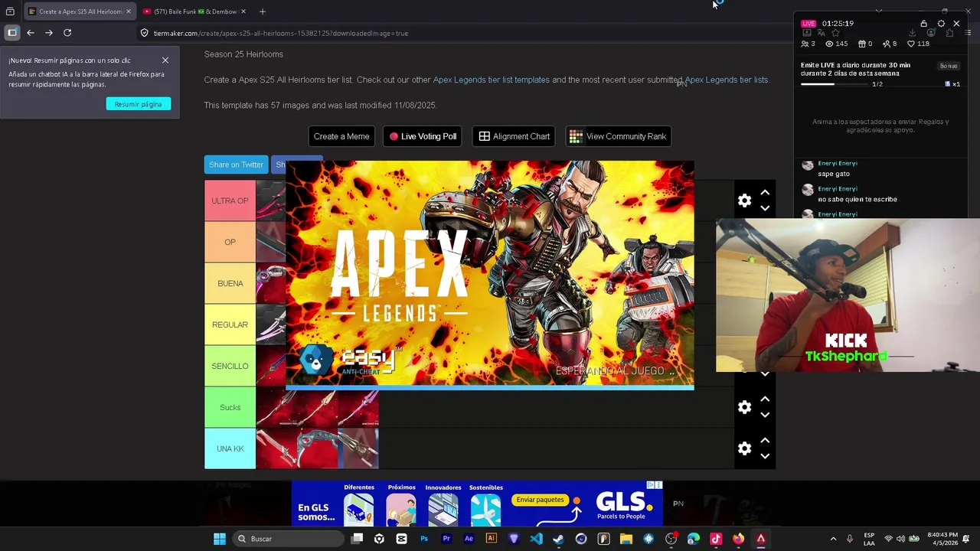Open the Alignment Chart
The height and width of the screenshot is (551, 980).
click(514, 136)
